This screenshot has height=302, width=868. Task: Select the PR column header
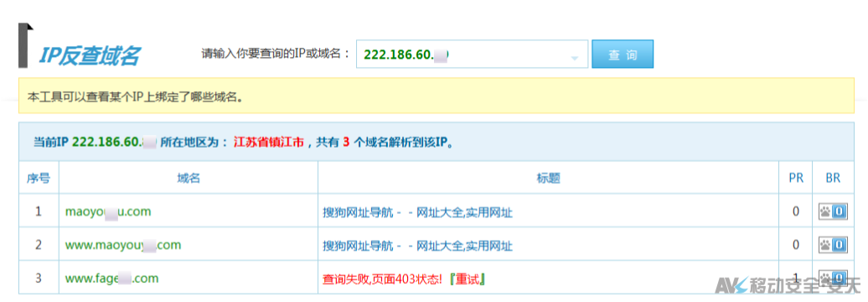click(795, 178)
